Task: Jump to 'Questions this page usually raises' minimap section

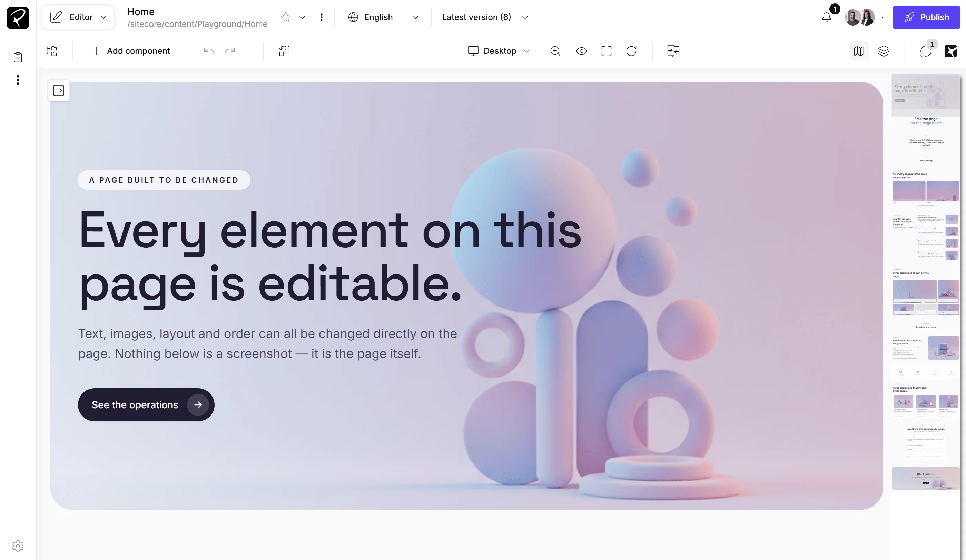Action: pos(926,443)
